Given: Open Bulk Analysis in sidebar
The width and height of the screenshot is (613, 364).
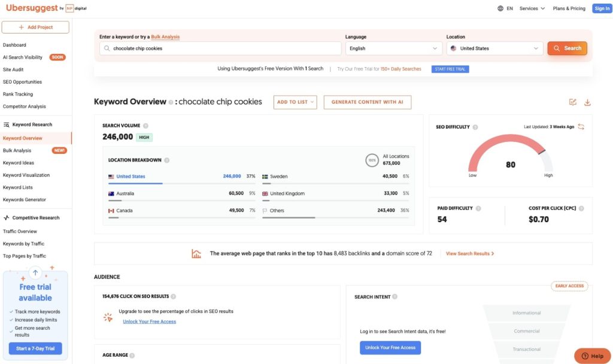Looking at the screenshot, I should pos(17,150).
